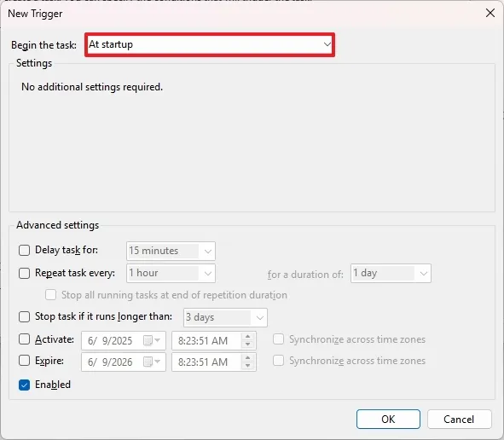Toggle the Expire checkbox
The image size is (504, 440).
(x=24, y=361)
